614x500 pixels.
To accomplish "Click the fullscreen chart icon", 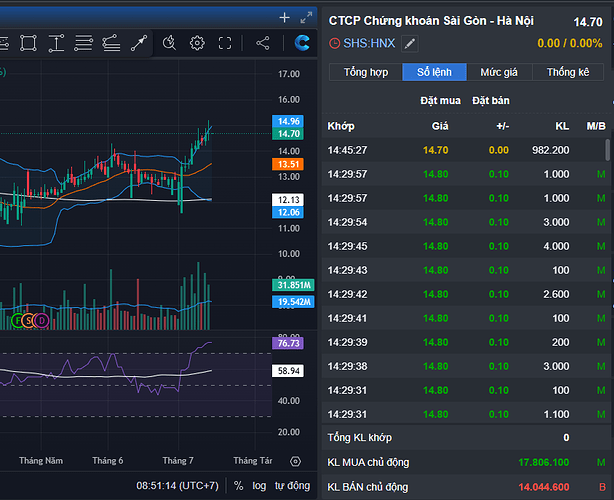I will (x=226, y=43).
